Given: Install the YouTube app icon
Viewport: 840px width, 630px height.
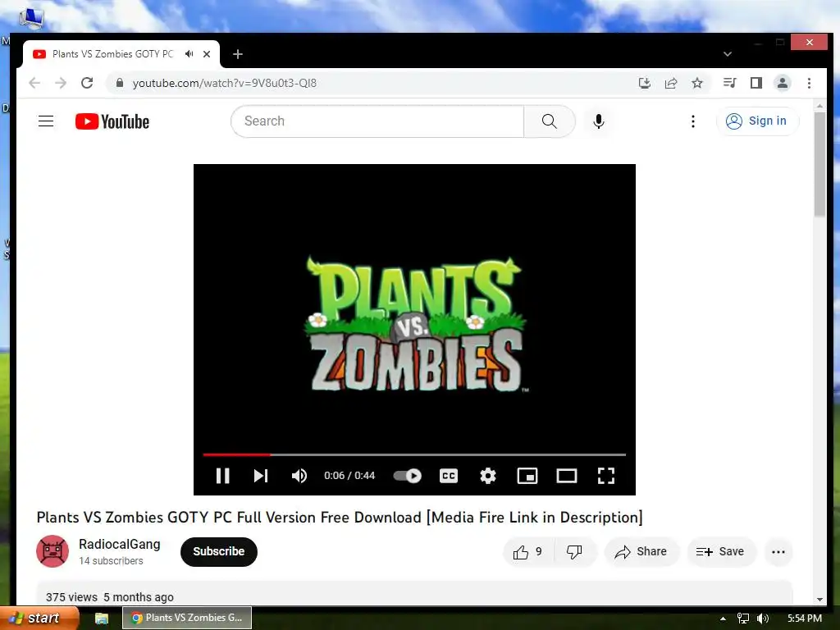Looking at the screenshot, I should tap(645, 83).
